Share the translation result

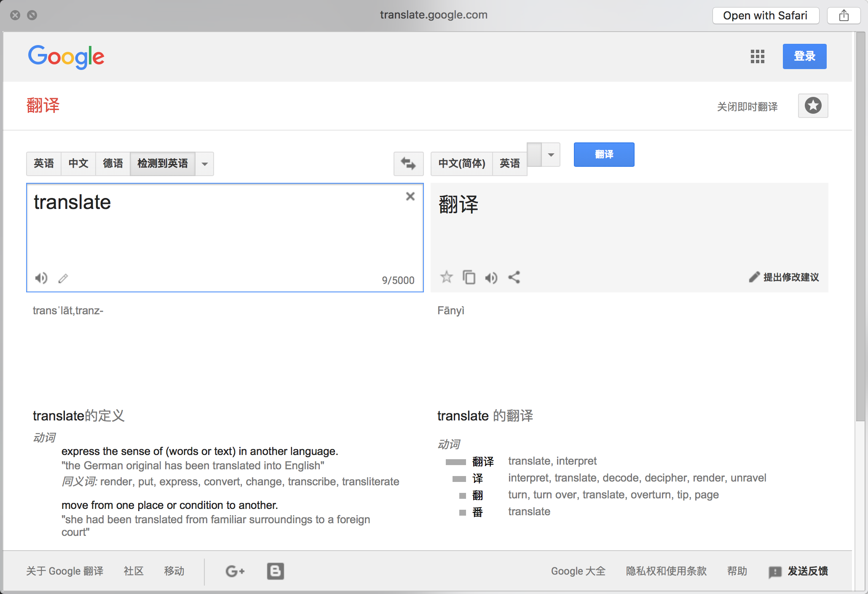[514, 277]
